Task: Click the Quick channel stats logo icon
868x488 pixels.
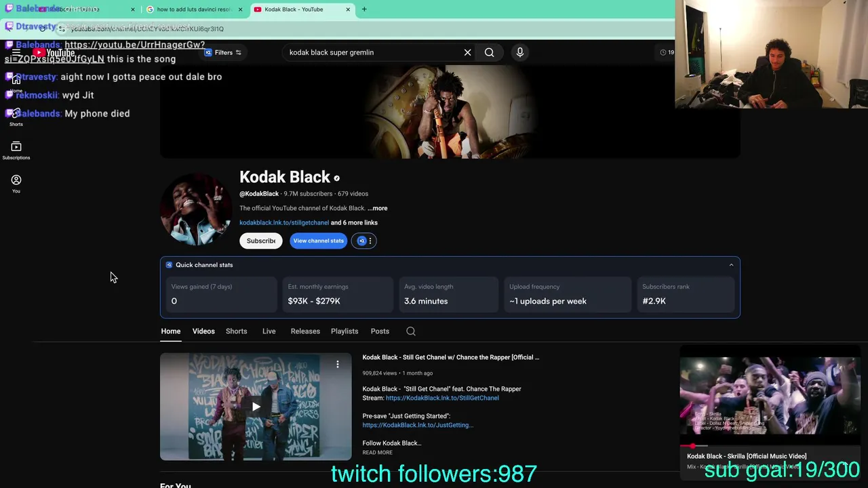Action: point(169,265)
